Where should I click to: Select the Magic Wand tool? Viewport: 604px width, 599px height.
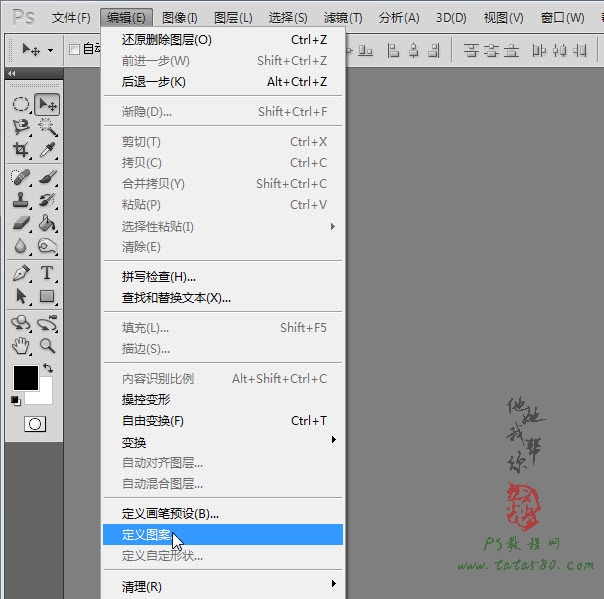click(x=47, y=127)
